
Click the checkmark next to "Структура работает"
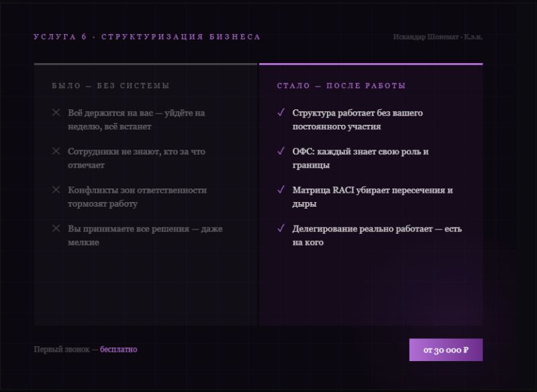[x=281, y=113]
